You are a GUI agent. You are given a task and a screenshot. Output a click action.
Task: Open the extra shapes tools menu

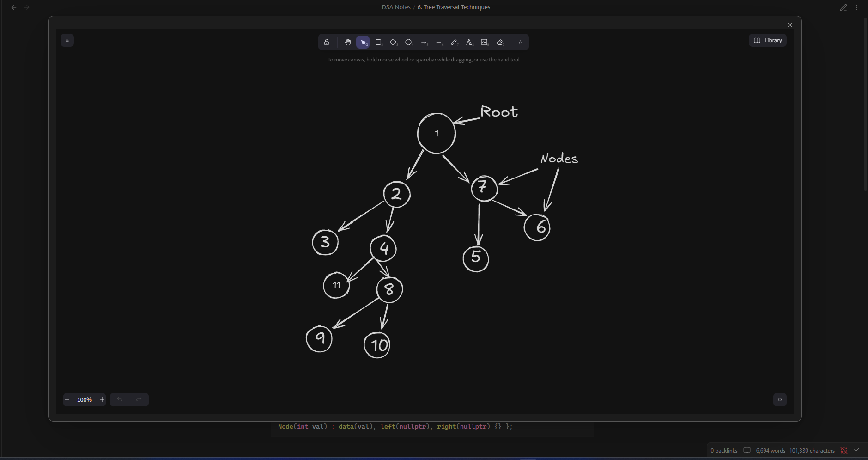tap(520, 42)
